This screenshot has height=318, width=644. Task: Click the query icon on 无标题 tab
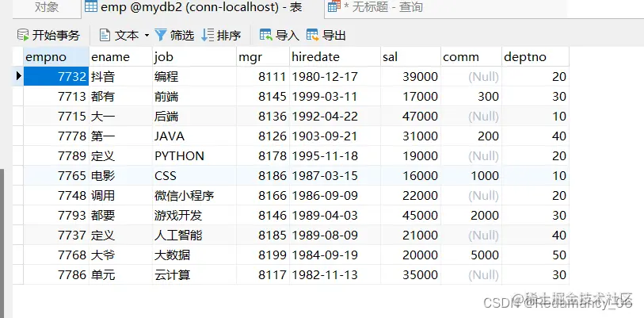click(334, 6)
